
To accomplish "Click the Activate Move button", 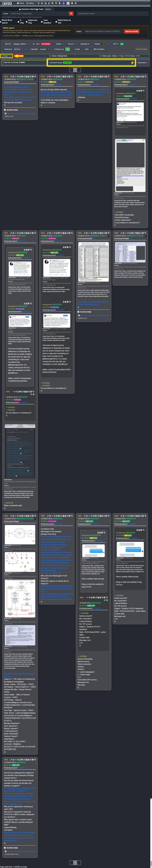I will tap(142, 63).
